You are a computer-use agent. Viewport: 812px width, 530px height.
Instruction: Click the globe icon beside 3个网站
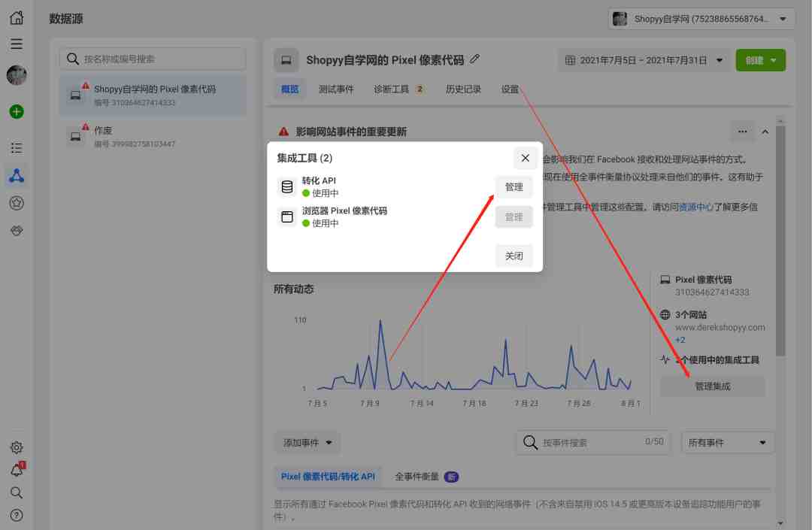click(x=665, y=315)
